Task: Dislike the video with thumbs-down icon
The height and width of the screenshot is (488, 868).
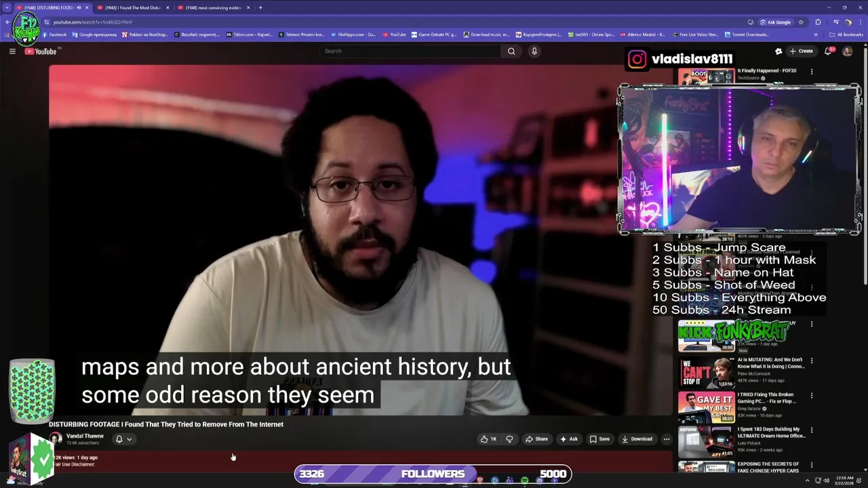Action: click(x=510, y=439)
